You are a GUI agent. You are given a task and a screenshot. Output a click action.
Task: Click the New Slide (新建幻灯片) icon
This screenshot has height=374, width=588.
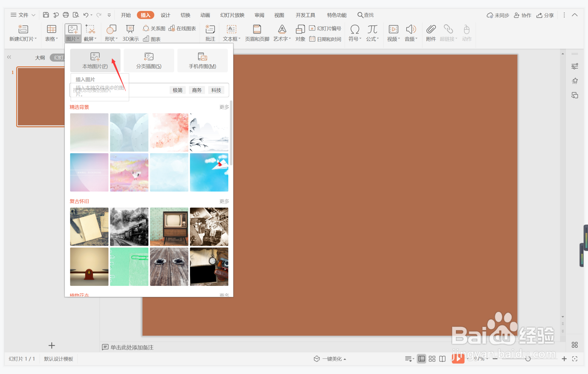point(23,29)
